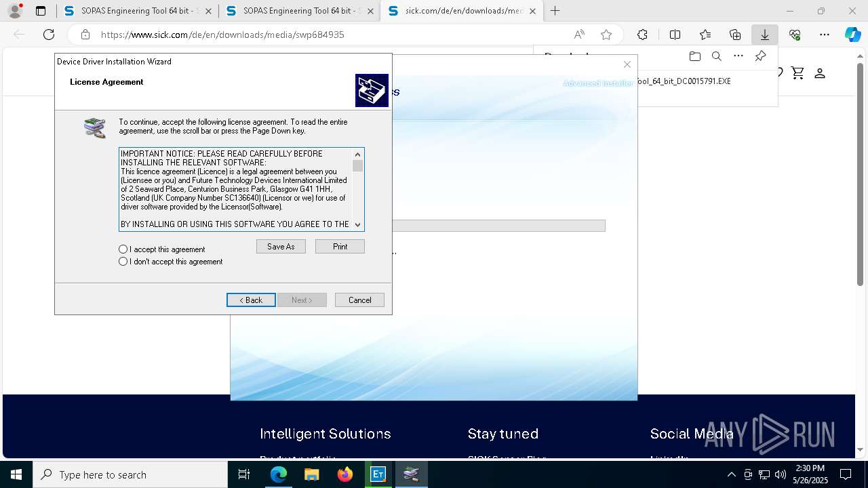The height and width of the screenshot is (488, 868).
Task: Close the first SOPAS browser tab
Action: [208, 11]
